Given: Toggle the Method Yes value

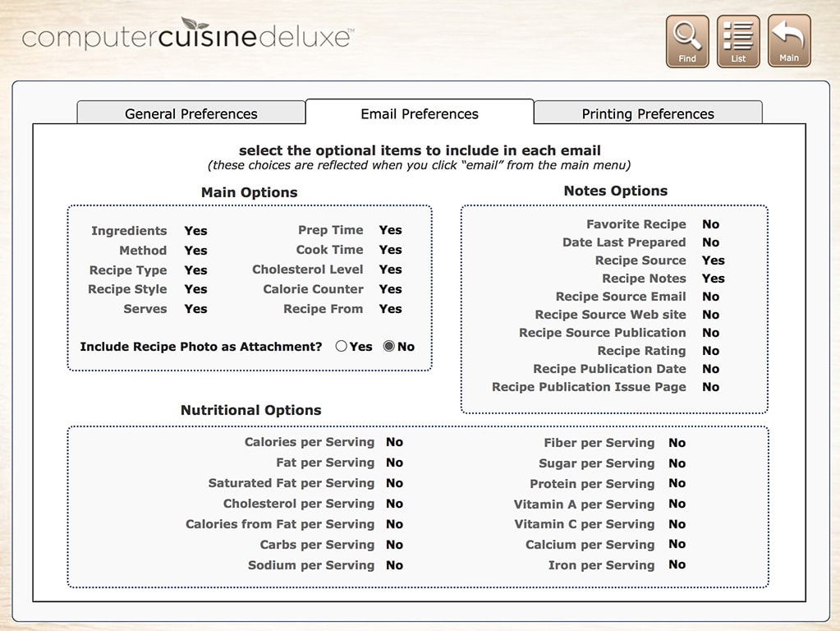Looking at the screenshot, I should pos(195,251).
